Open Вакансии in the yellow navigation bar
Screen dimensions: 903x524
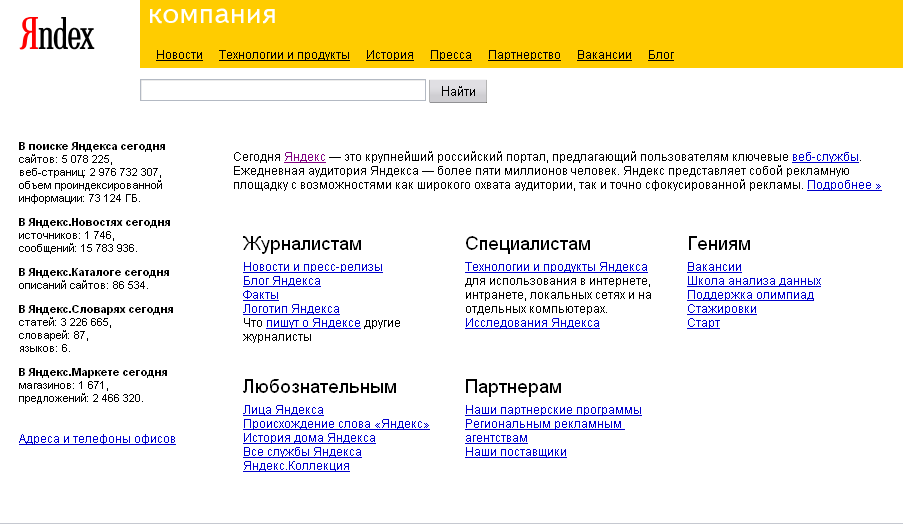point(604,55)
